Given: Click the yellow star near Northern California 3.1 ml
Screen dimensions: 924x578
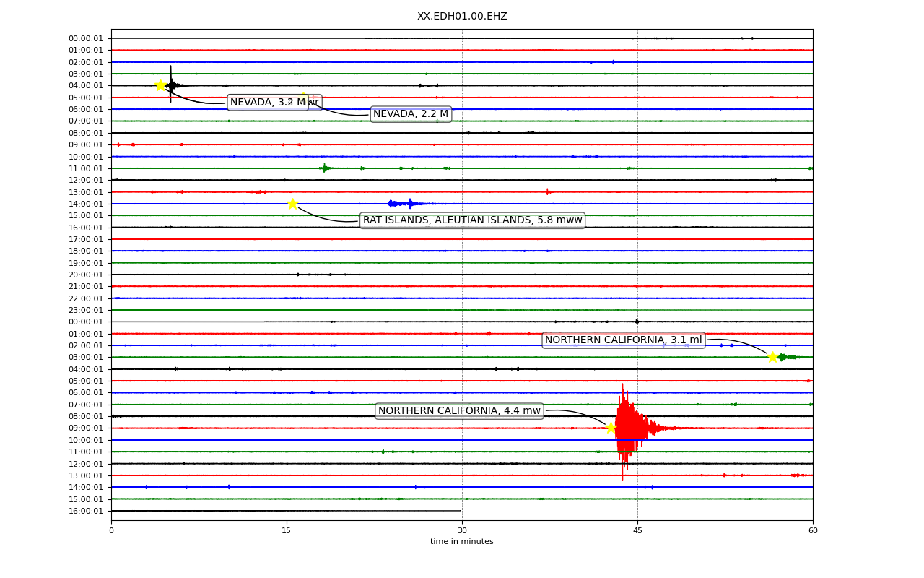Looking at the screenshot, I should click(x=772, y=357).
